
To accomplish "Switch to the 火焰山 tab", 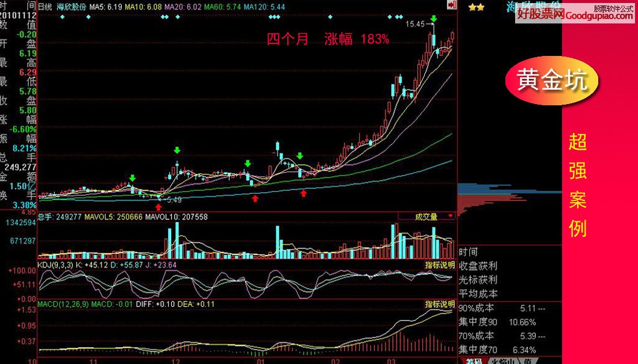I will click(x=502, y=361).
